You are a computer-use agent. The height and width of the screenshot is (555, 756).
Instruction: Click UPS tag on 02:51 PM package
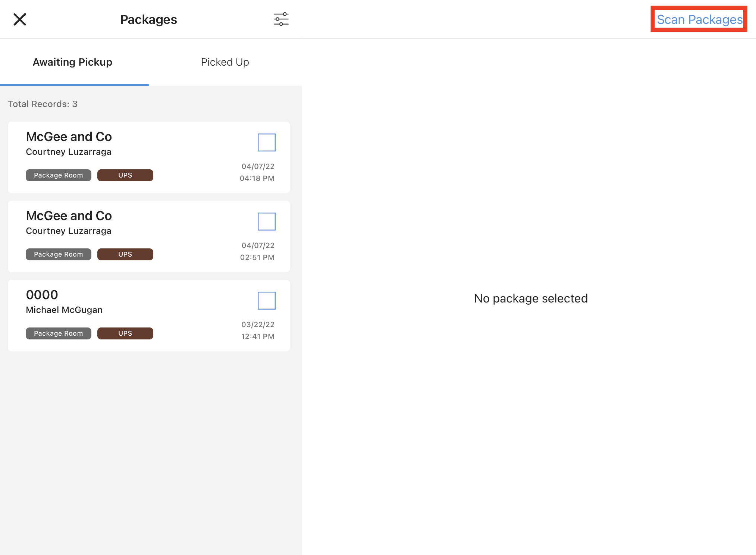[x=125, y=254]
